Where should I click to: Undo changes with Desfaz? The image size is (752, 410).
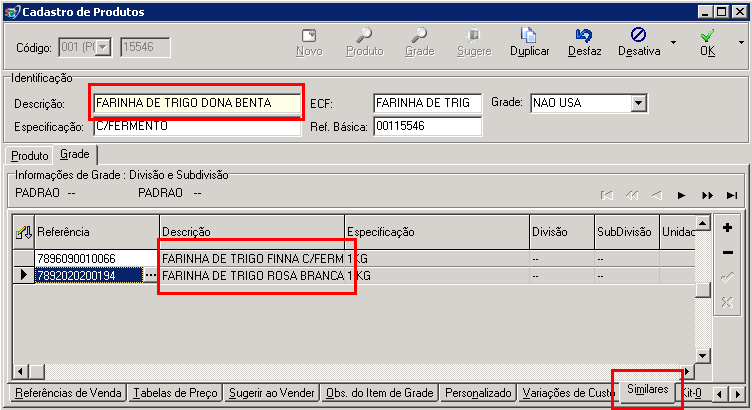584,42
